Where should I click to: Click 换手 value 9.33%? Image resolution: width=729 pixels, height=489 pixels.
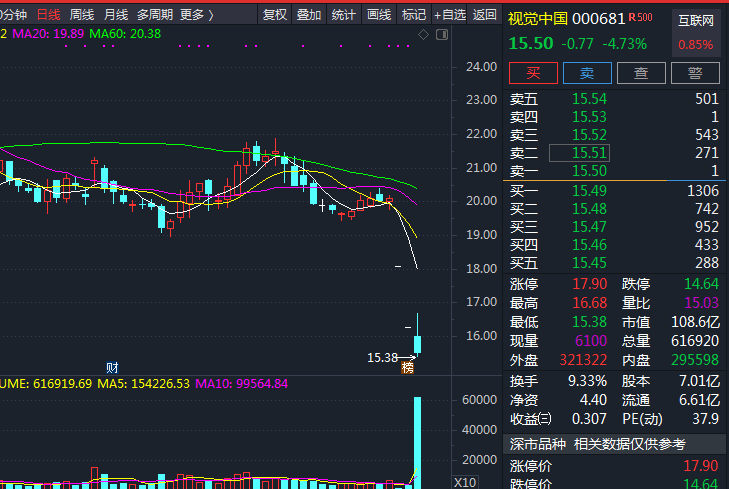pyautogui.click(x=587, y=381)
